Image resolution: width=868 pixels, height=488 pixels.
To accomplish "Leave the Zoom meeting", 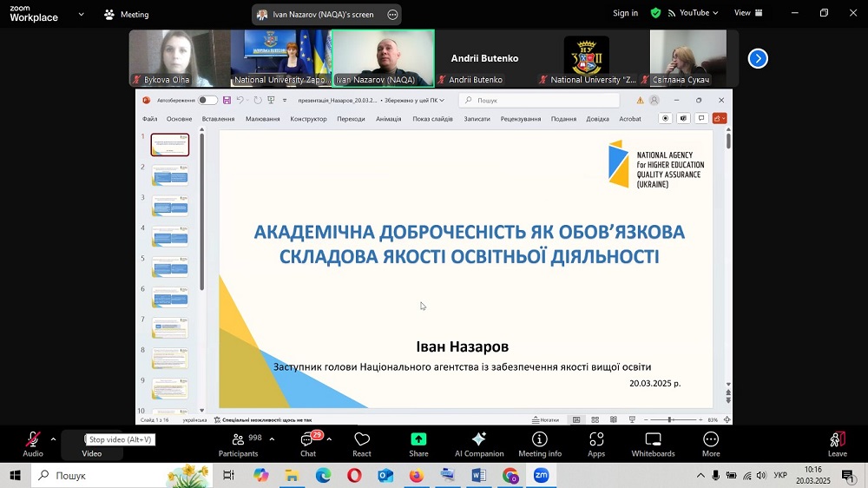I will [837, 443].
